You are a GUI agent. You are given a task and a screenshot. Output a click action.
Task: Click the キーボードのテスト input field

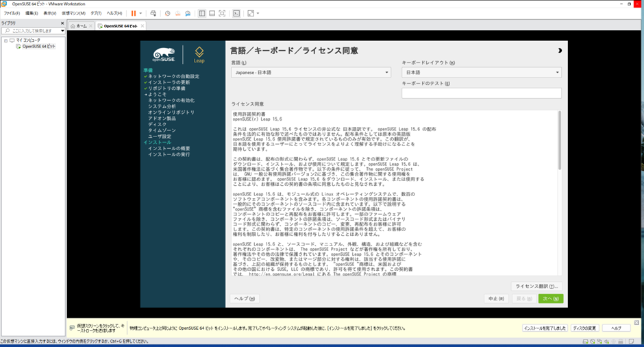click(481, 93)
